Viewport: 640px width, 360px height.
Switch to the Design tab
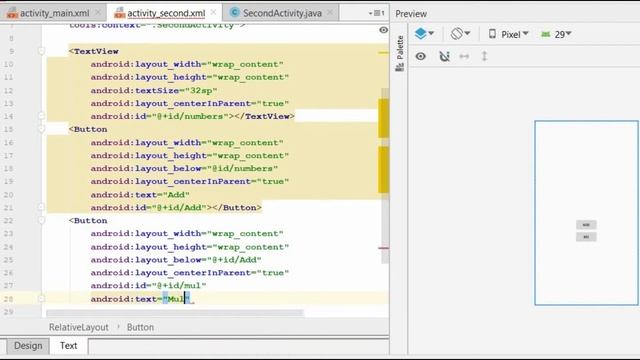point(28,346)
